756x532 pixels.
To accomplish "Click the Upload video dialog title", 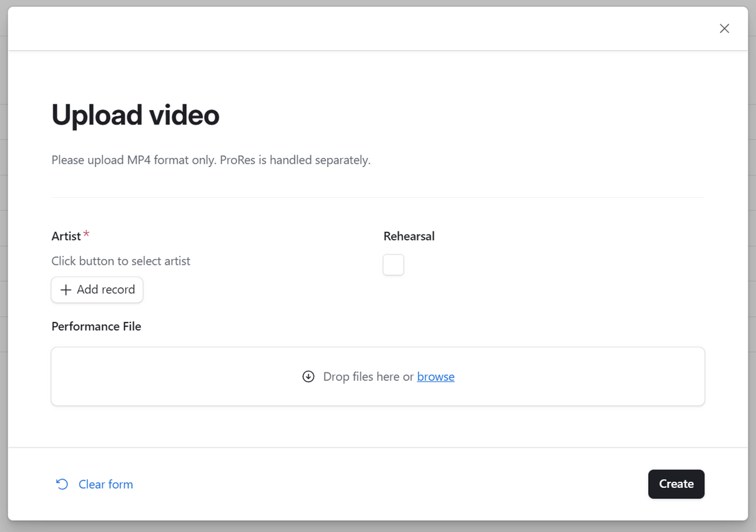I will pyautogui.click(x=135, y=115).
